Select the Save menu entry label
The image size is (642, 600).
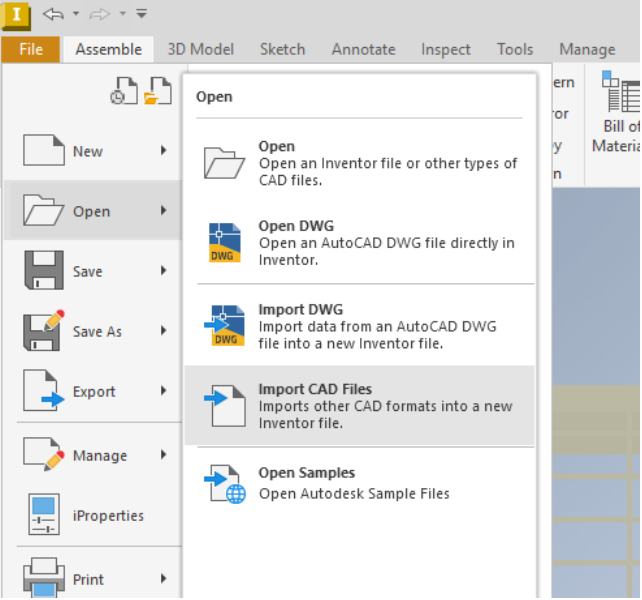(x=88, y=272)
